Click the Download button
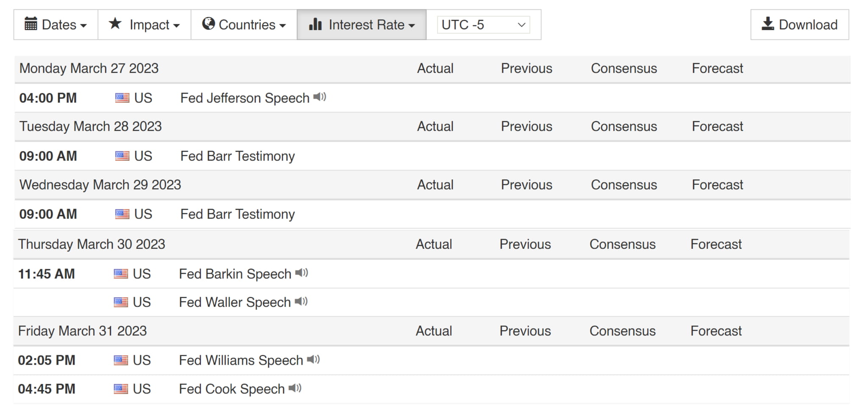Screen dimensions: 868x418 click(x=799, y=25)
